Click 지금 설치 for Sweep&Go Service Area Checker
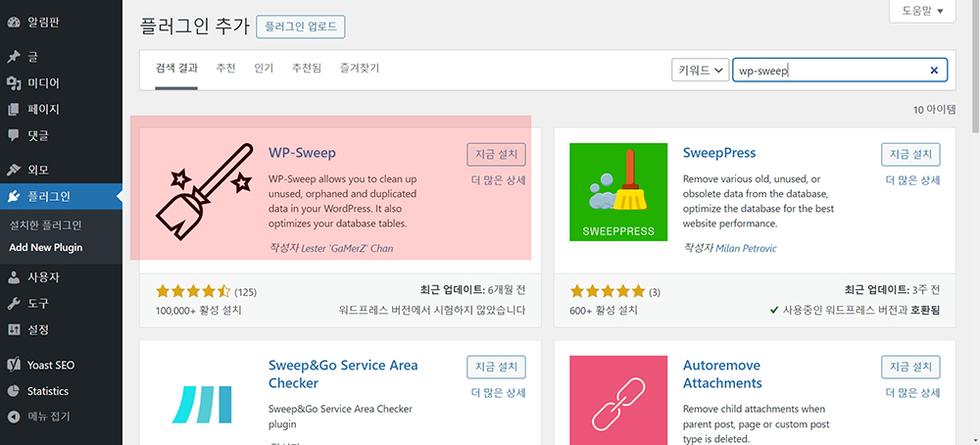The height and width of the screenshot is (445, 980). click(x=496, y=367)
